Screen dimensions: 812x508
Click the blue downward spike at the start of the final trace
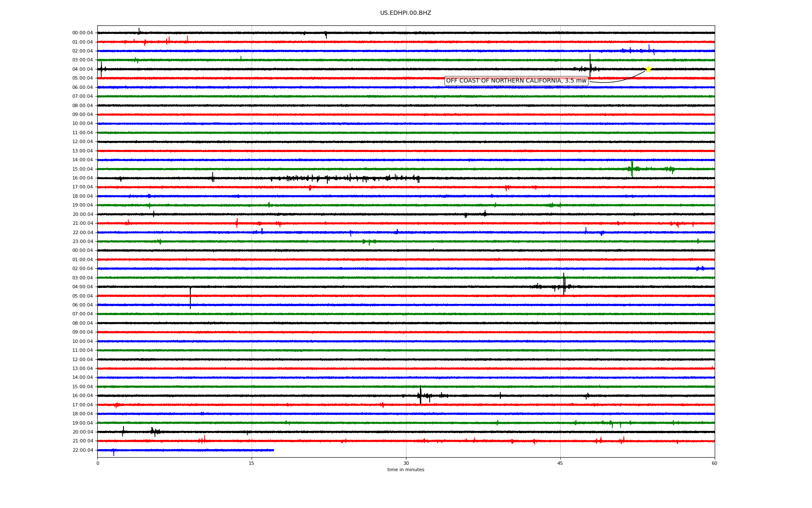click(113, 453)
